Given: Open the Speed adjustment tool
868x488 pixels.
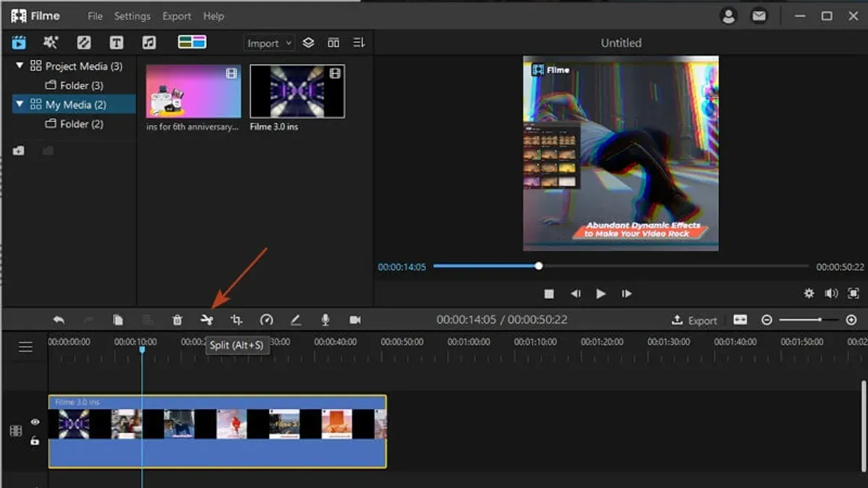Looking at the screenshot, I should pos(266,320).
